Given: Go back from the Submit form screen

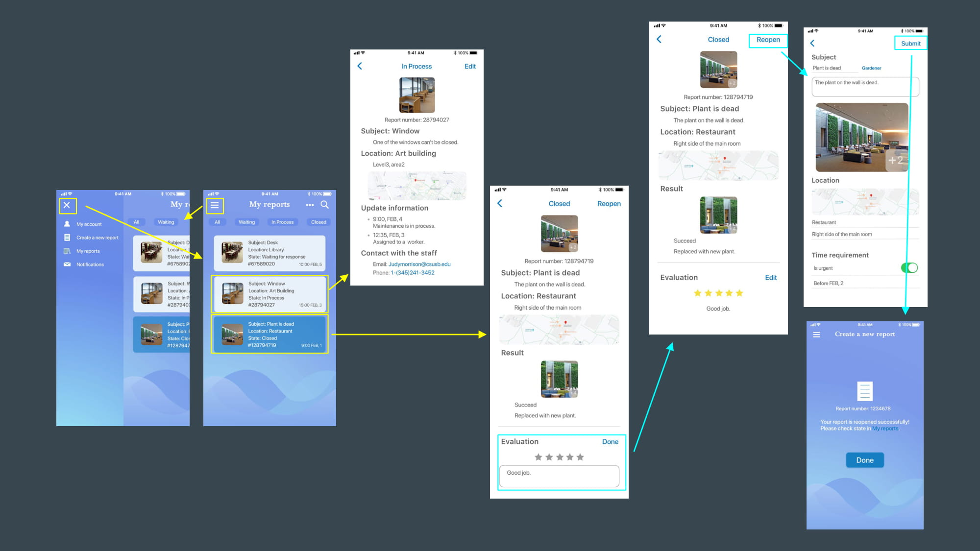Looking at the screenshot, I should [x=812, y=44].
